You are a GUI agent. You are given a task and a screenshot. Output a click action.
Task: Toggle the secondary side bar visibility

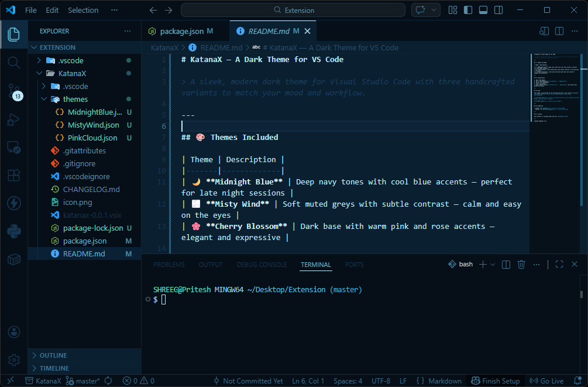(498, 10)
